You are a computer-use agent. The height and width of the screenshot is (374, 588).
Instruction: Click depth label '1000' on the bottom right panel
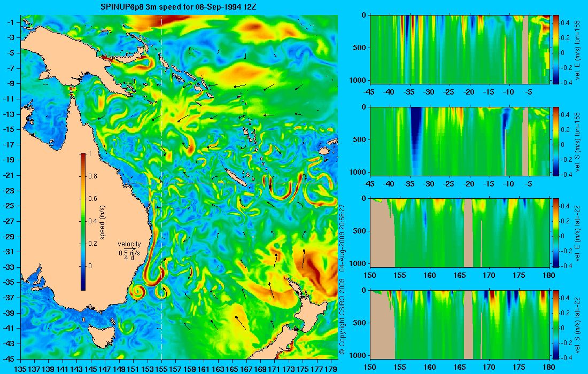tap(359, 355)
